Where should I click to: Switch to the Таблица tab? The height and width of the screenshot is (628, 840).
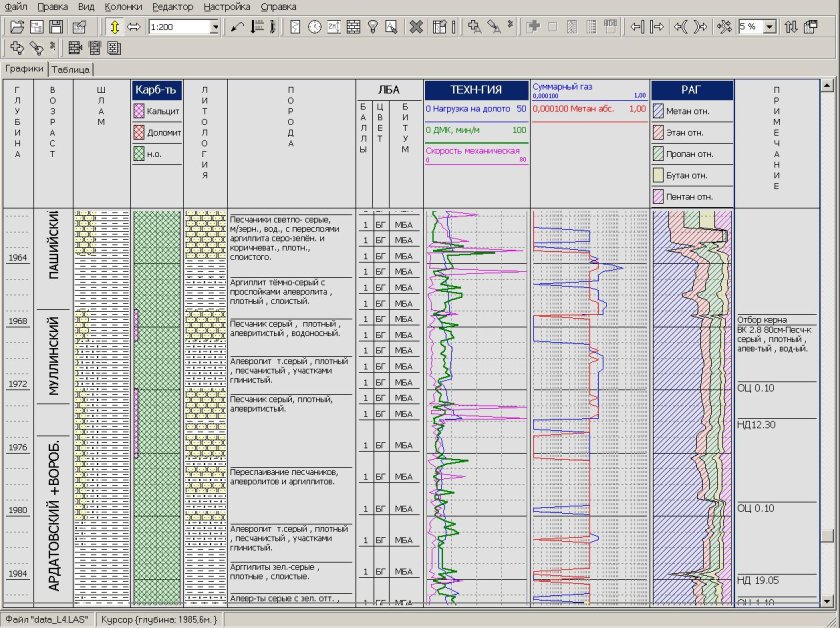(x=71, y=70)
